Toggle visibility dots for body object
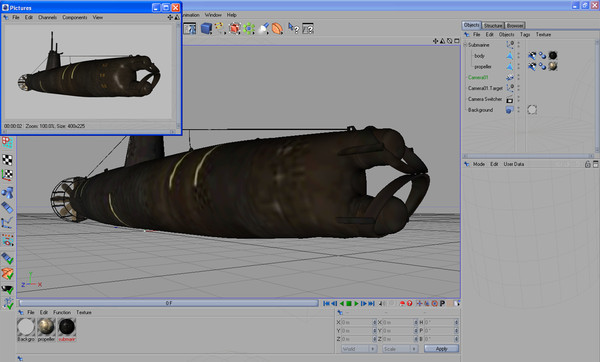Screen dimensions: 600x362 519,55
